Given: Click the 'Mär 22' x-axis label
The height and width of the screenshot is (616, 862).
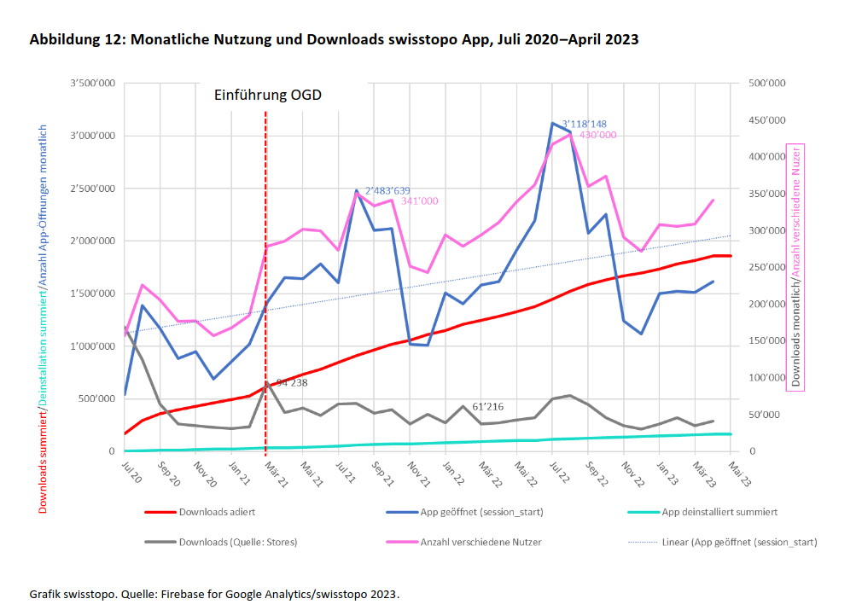Looking at the screenshot, I should (489, 474).
